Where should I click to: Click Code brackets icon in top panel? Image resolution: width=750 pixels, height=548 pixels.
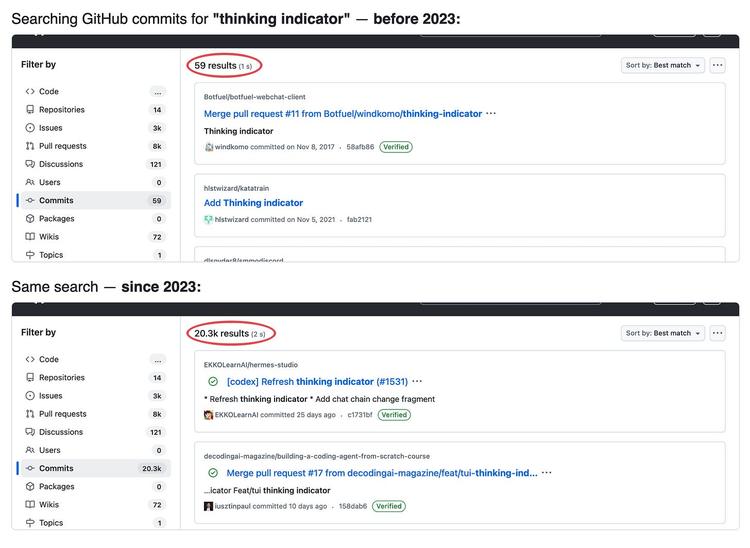[x=30, y=91]
